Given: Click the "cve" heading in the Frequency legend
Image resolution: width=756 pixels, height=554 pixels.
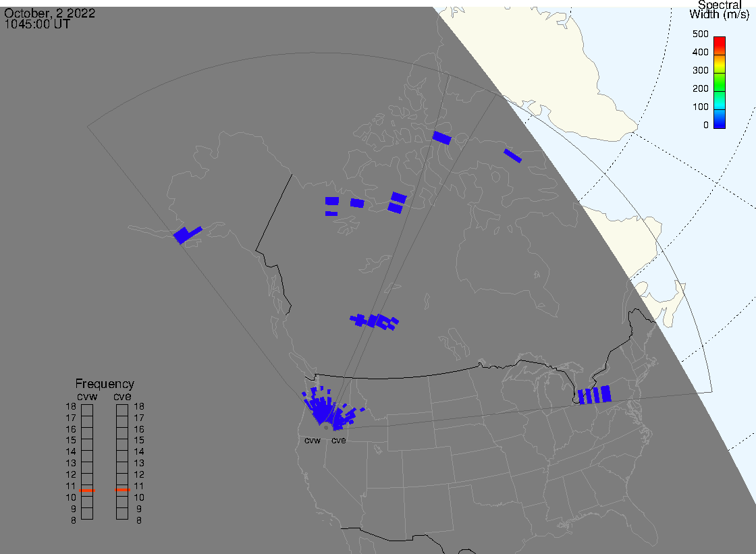Looking at the screenshot, I should tap(122, 397).
